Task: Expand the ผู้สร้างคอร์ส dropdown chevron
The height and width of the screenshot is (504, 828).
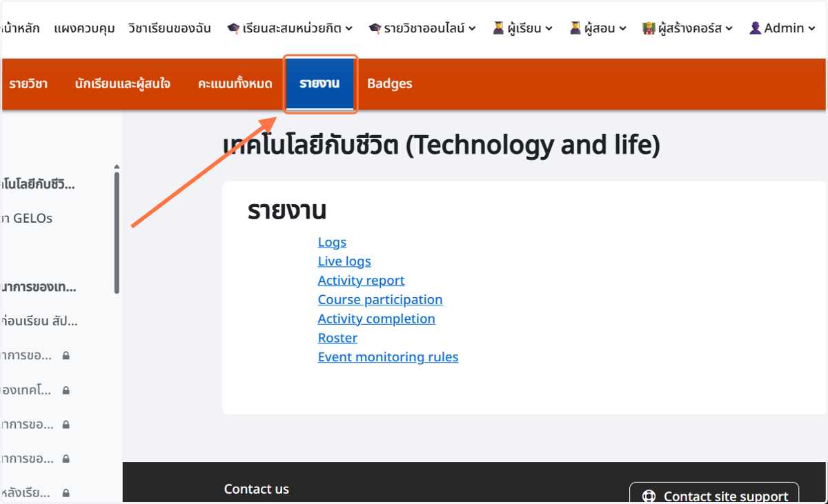Action: pyautogui.click(x=729, y=29)
